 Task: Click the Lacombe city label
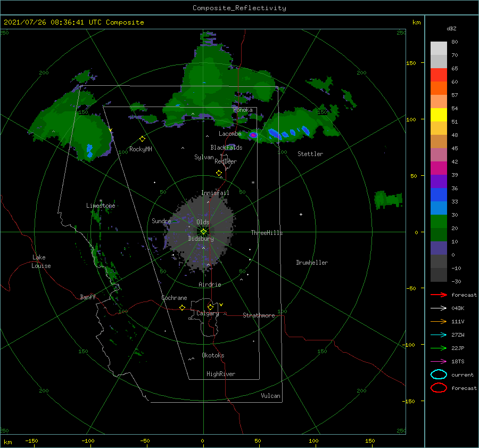230,134
